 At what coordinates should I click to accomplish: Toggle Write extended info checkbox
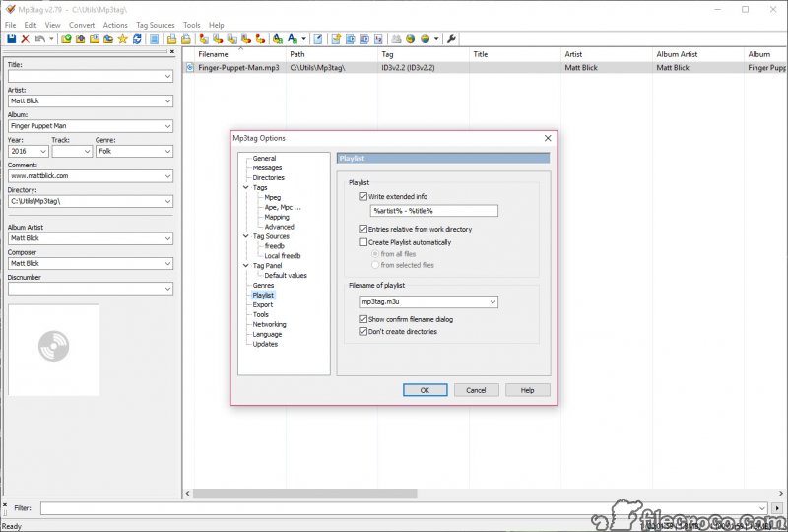point(362,196)
